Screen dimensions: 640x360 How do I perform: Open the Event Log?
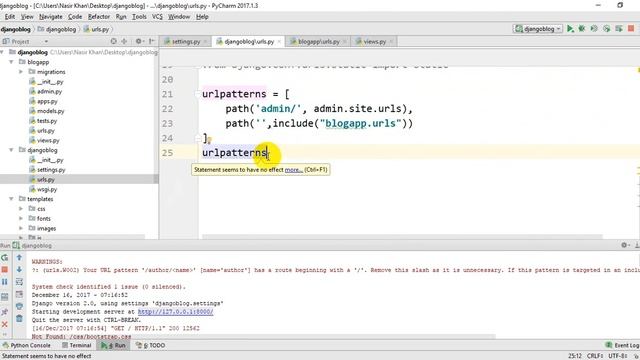[x=622, y=345]
